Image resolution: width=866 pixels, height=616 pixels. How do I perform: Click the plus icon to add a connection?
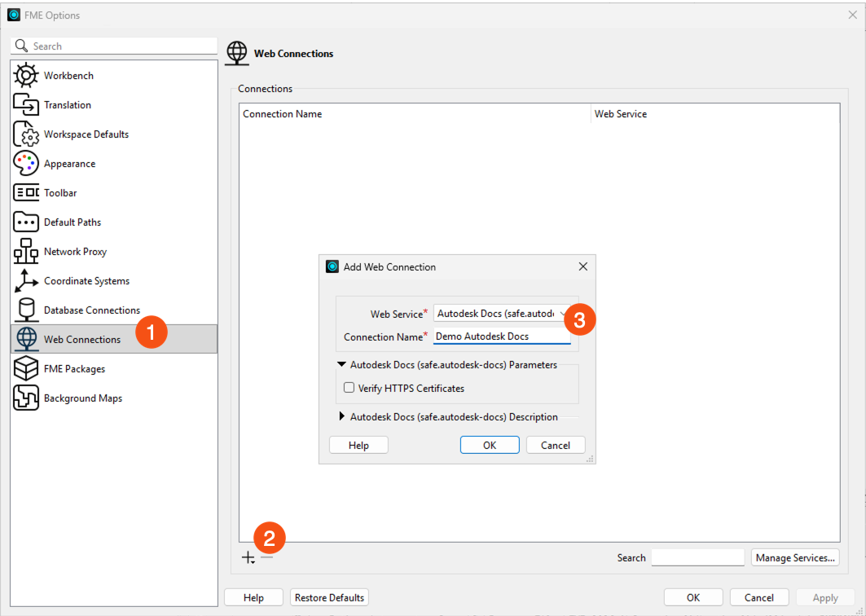pos(248,557)
